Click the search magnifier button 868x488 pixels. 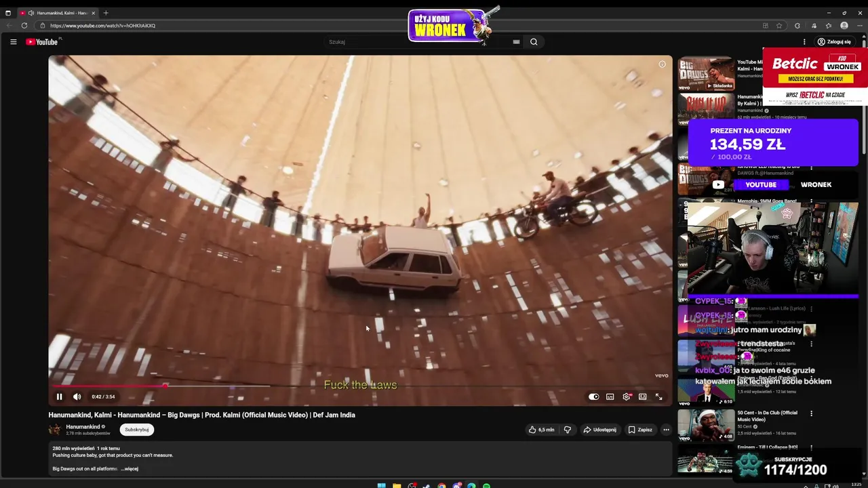pyautogui.click(x=534, y=41)
